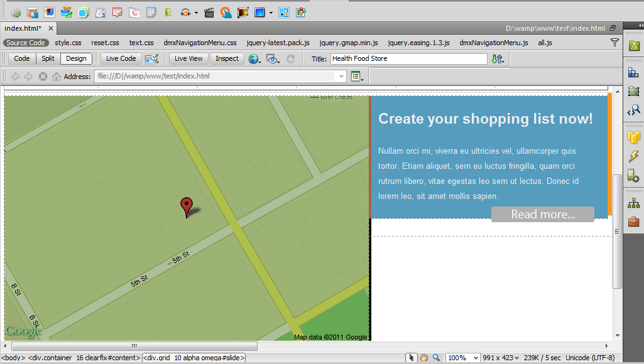Click the cyan rounded square icon
Screen dimensions: 644x364
(84, 13)
